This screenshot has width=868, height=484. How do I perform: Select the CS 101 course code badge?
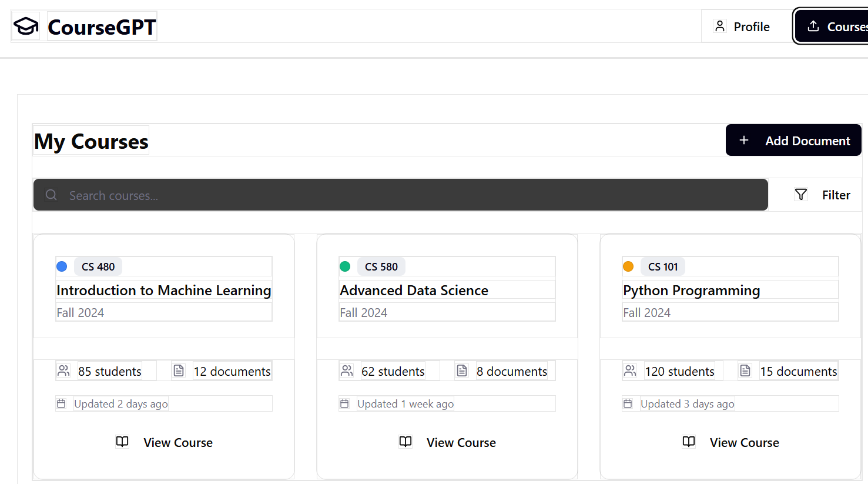[663, 266]
